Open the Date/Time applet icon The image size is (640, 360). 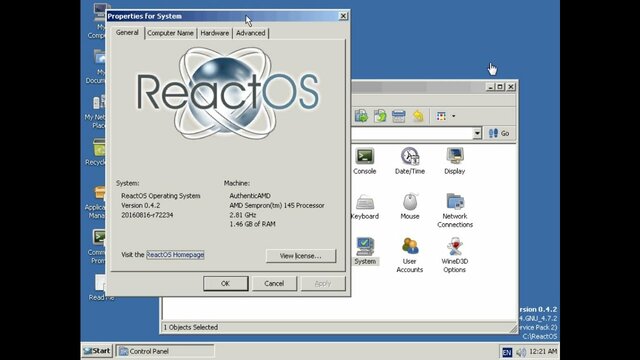pyautogui.click(x=409, y=160)
